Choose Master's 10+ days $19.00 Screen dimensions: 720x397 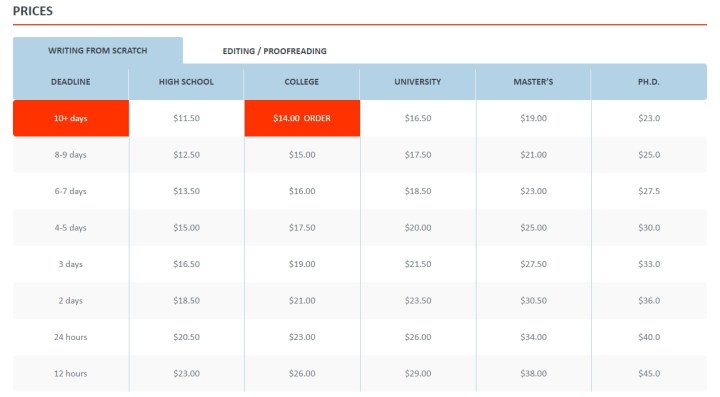pyautogui.click(x=534, y=118)
